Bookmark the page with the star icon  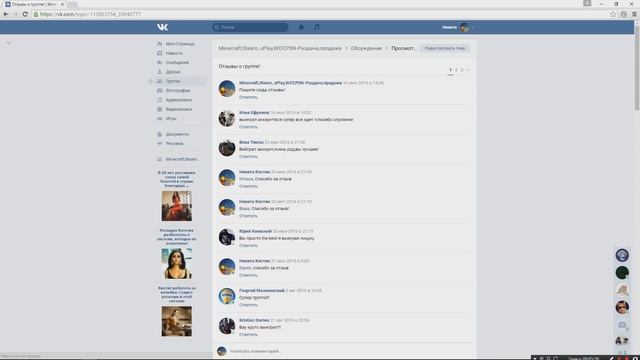[613, 14]
